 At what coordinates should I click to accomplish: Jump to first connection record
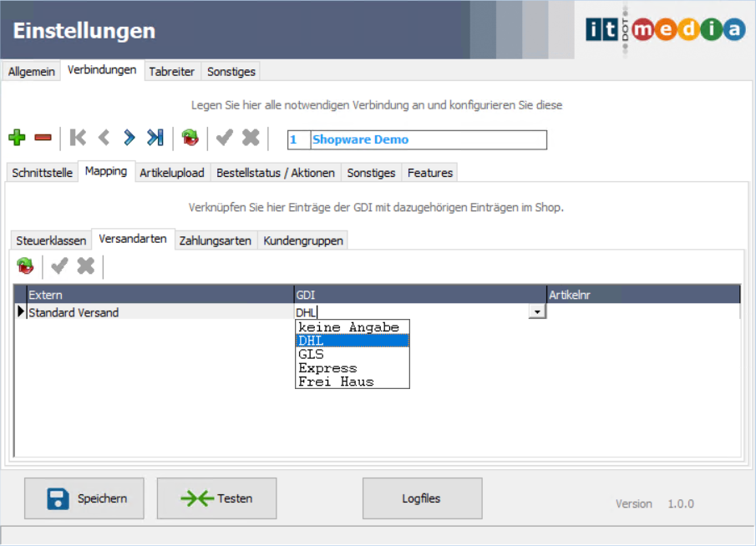[78, 138]
